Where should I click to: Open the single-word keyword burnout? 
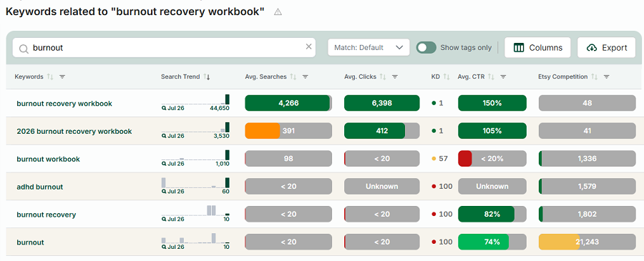click(30, 242)
